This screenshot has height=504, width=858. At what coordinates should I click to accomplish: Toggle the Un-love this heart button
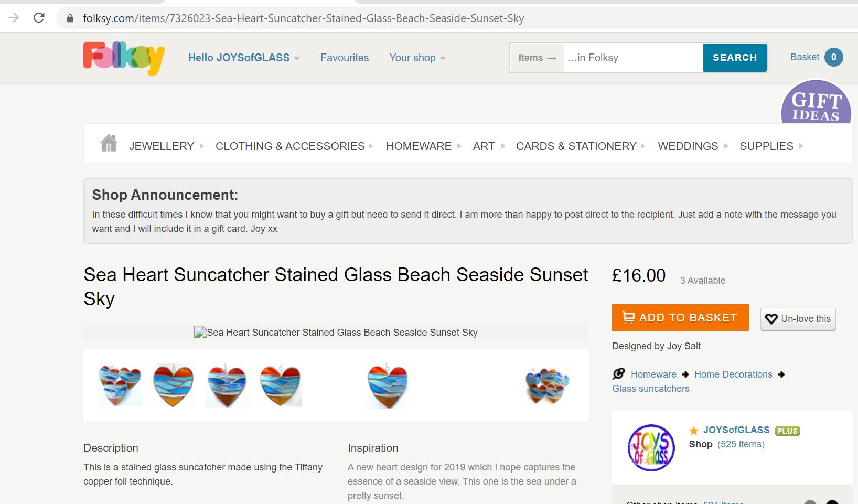[798, 319]
